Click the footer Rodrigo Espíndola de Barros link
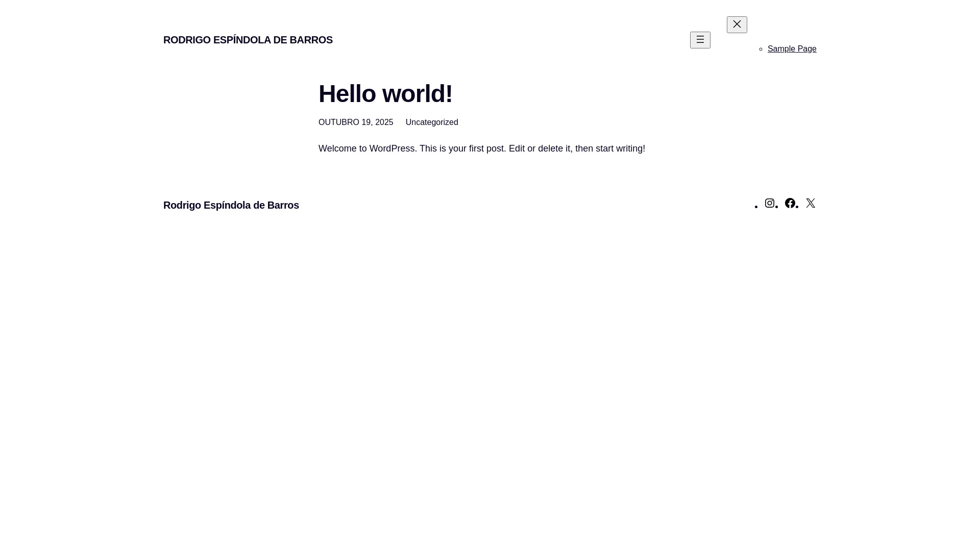The image size is (980, 551). point(231,205)
